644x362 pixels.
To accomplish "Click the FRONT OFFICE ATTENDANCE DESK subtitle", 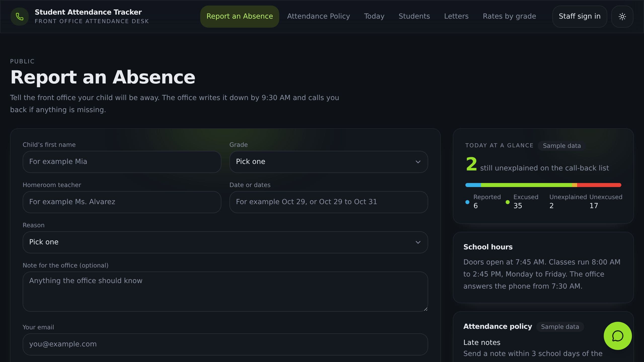I will (92, 21).
